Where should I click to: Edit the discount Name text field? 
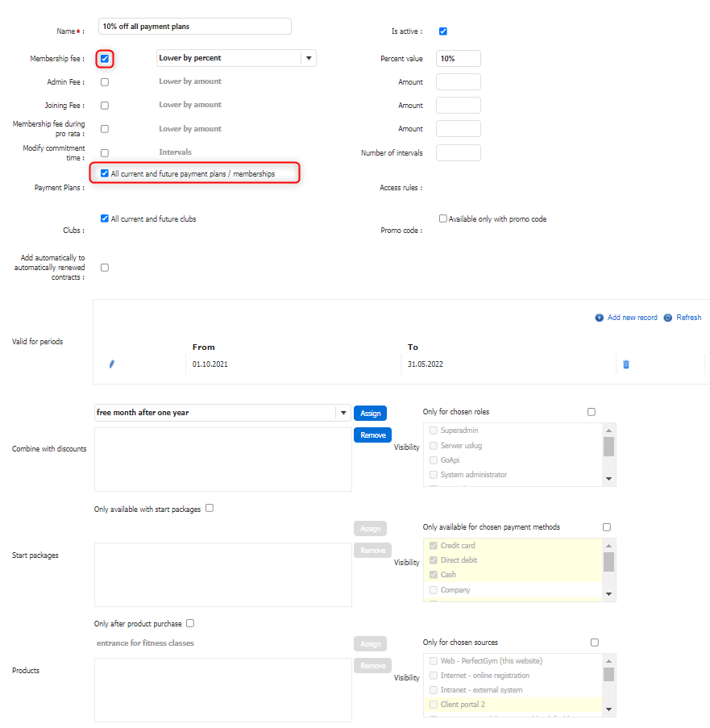tap(194, 27)
